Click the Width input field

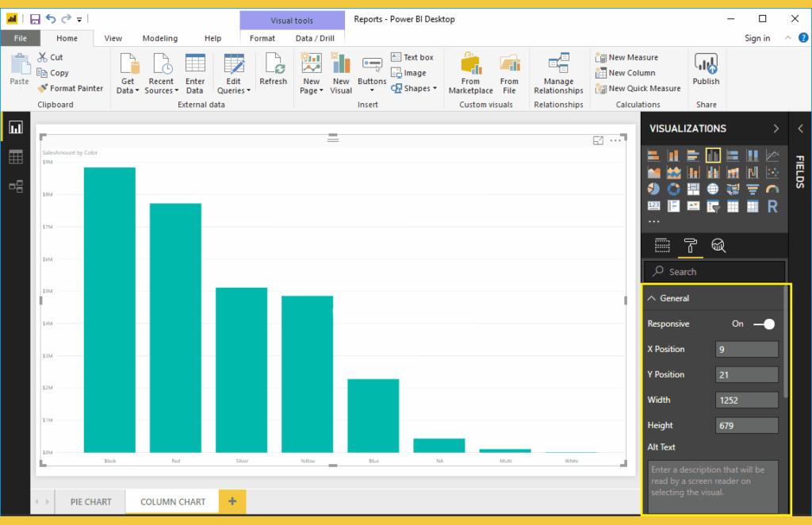click(x=746, y=400)
